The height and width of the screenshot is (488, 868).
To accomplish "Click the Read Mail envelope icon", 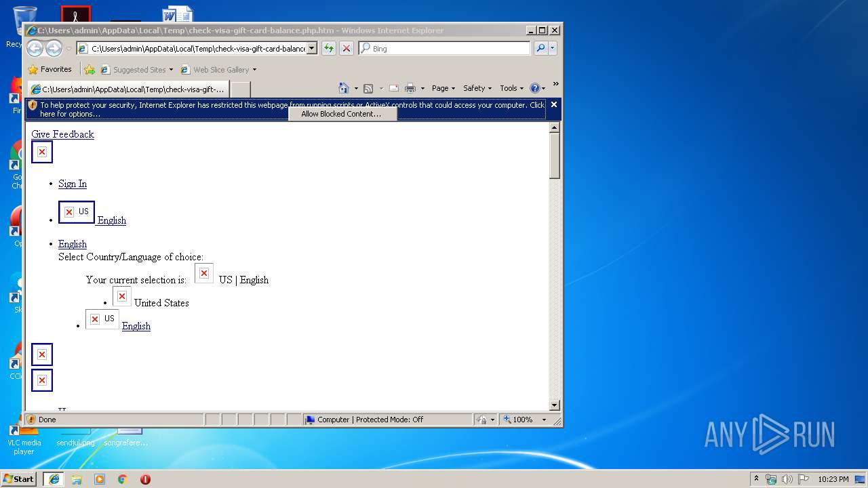I will click(x=393, y=88).
